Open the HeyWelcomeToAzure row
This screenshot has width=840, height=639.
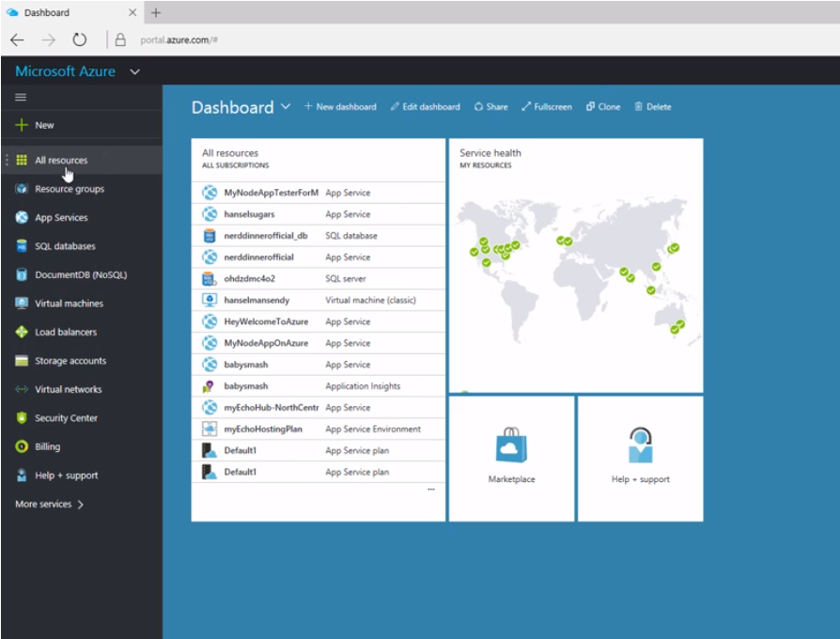(x=319, y=321)
